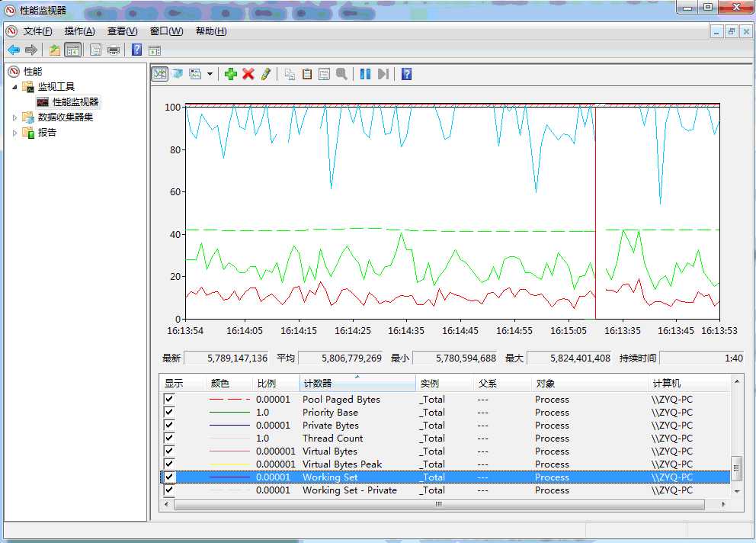This screenshot has width=756, height=543.
Task: Uncheck Virtual Bytes Peak counter checkbox
Action: [x=168, y=464]
